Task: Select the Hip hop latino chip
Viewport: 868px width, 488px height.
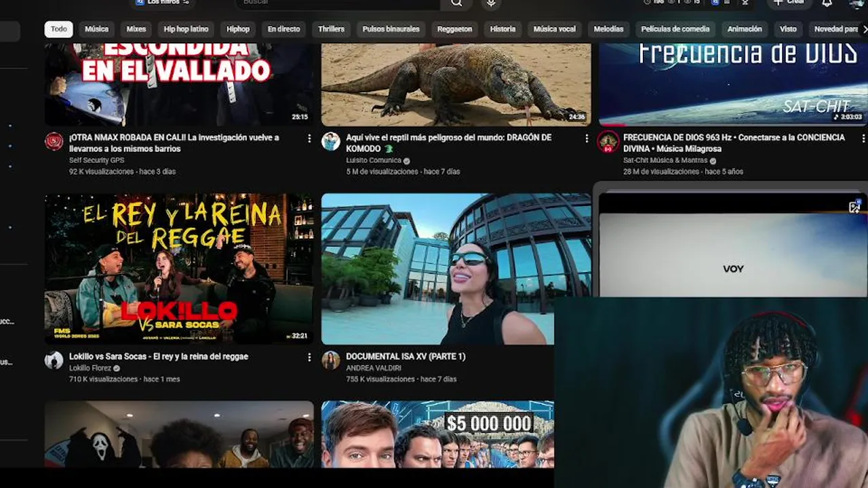Action: 186,29
